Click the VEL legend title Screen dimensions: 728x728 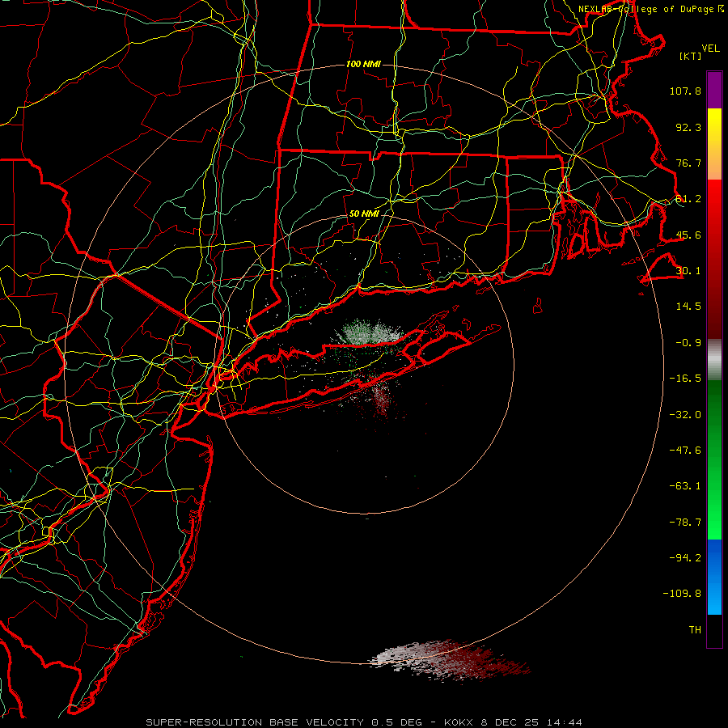click(710, 49)
